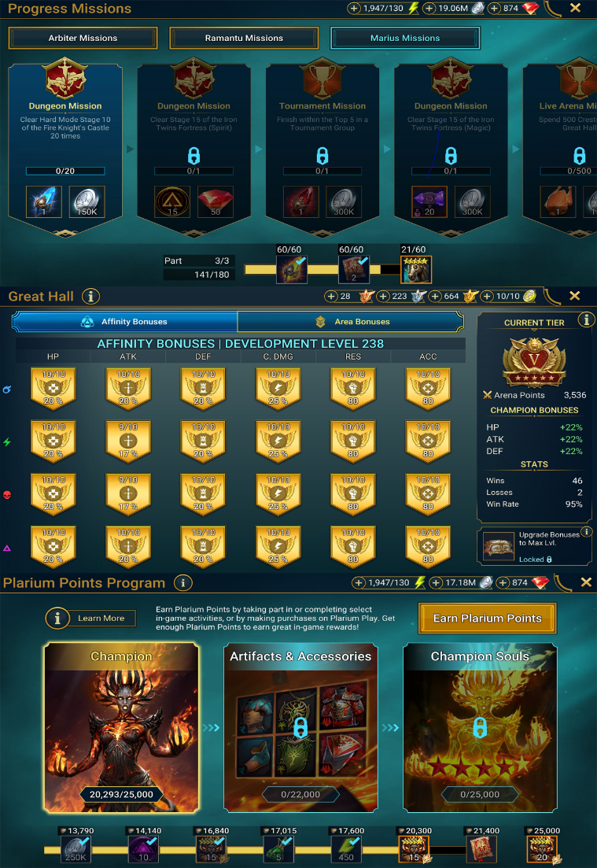597x868 pixels.
Task: Click the Void affinity ACC bonus badge
Action: [x=428, y=547]
